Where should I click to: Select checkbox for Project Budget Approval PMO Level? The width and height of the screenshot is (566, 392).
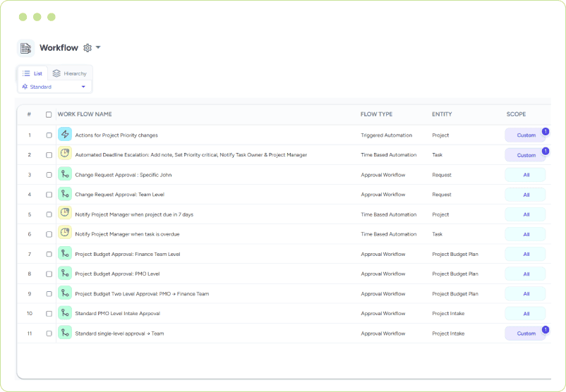[49, 274]
